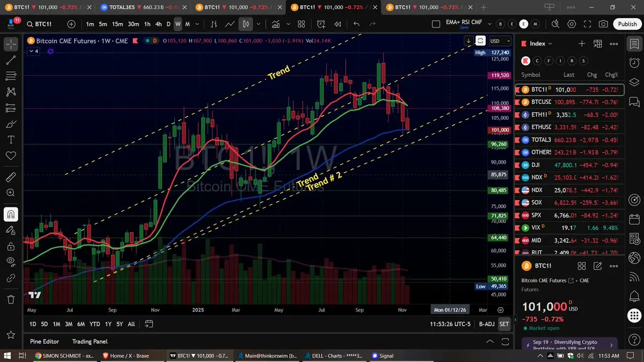Select the brush drawing tool
The width and height of the screenshot is (644, 362).
point(11,124)
